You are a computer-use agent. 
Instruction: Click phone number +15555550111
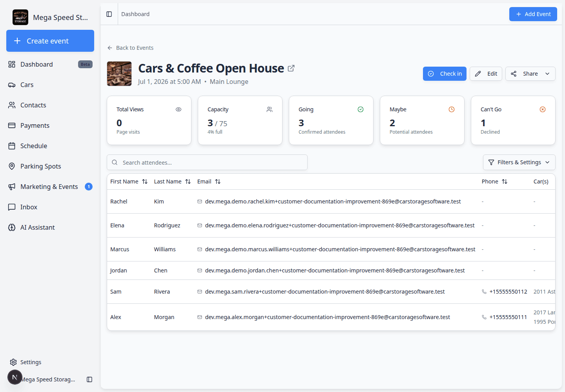pos(508,317)
